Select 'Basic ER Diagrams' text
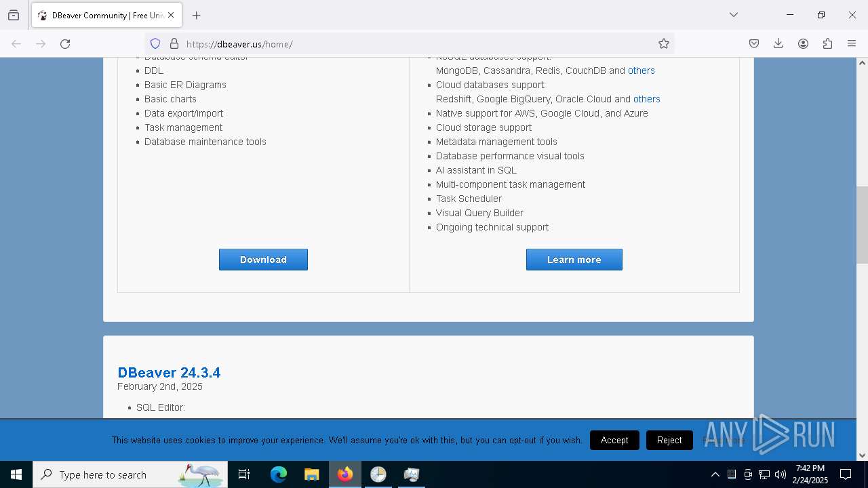 [185, 85]
